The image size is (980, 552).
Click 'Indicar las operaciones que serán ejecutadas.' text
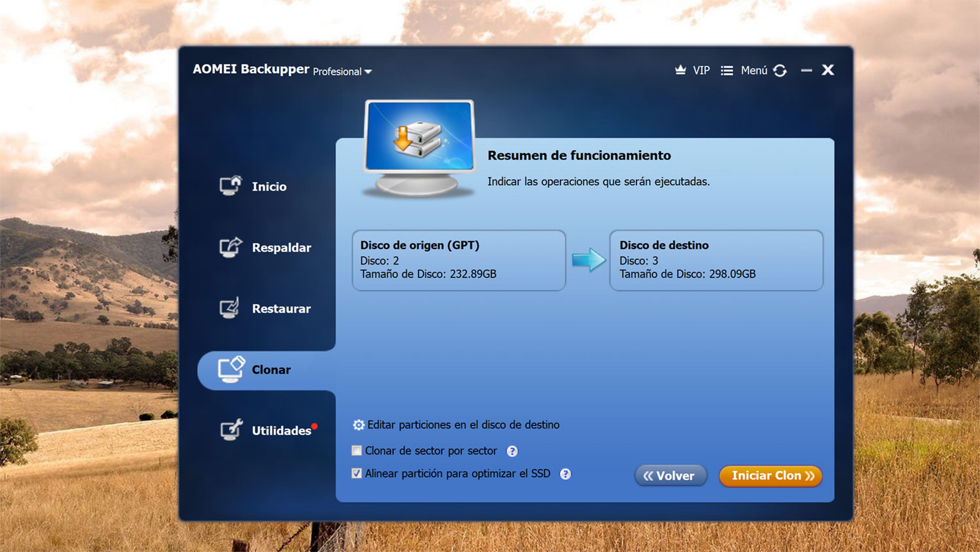tap(598, 182)
